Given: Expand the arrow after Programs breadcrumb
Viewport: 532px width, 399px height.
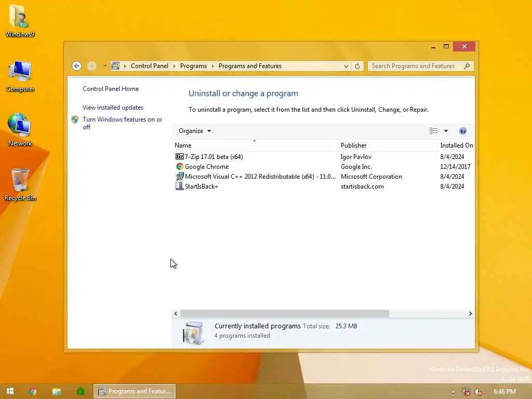Looking at the screenshot, I should pyautogui.click(x=212, y=66).
